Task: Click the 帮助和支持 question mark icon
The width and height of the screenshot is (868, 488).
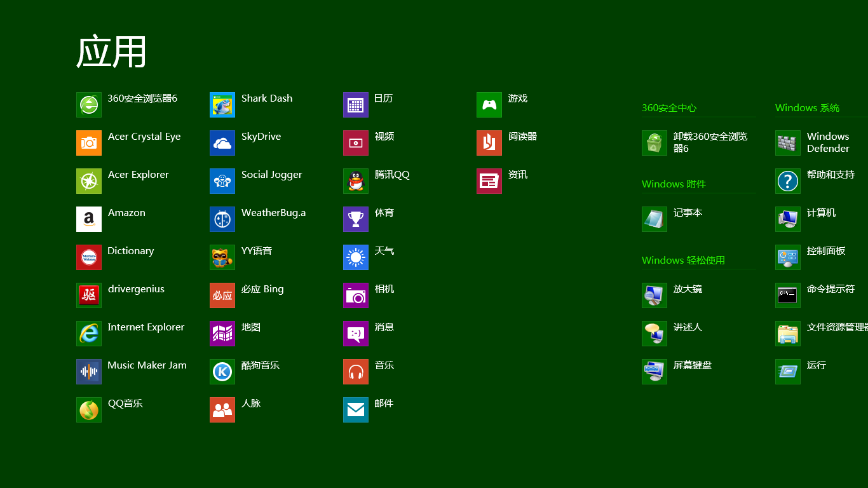Action: pos(788,181)
